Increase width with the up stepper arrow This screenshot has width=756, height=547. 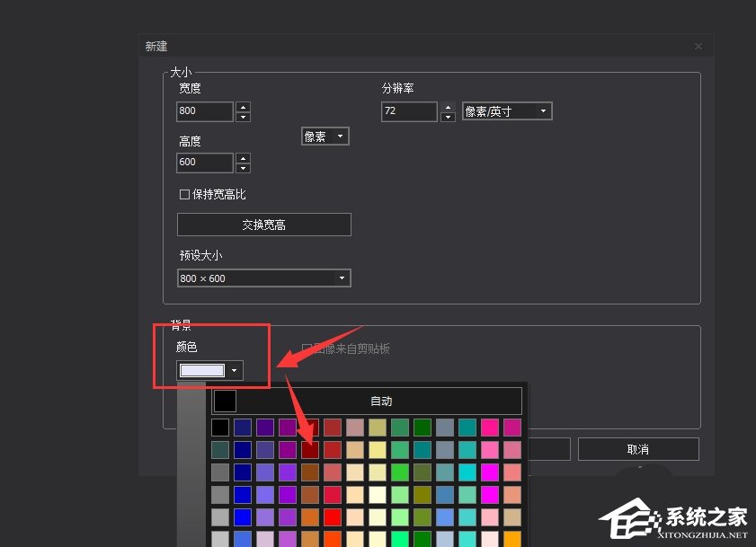[x=243, y=107]
